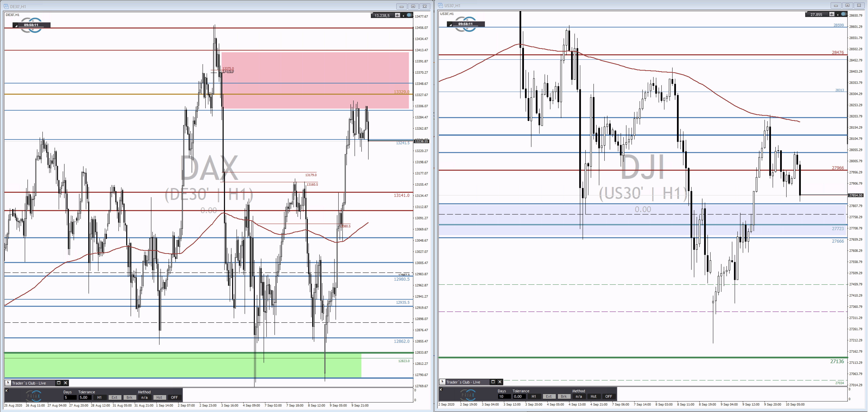The height and width of the screenshot is (412, 868).
Task: Close Trader's Club panel in DAX chart
Action: 66,383
